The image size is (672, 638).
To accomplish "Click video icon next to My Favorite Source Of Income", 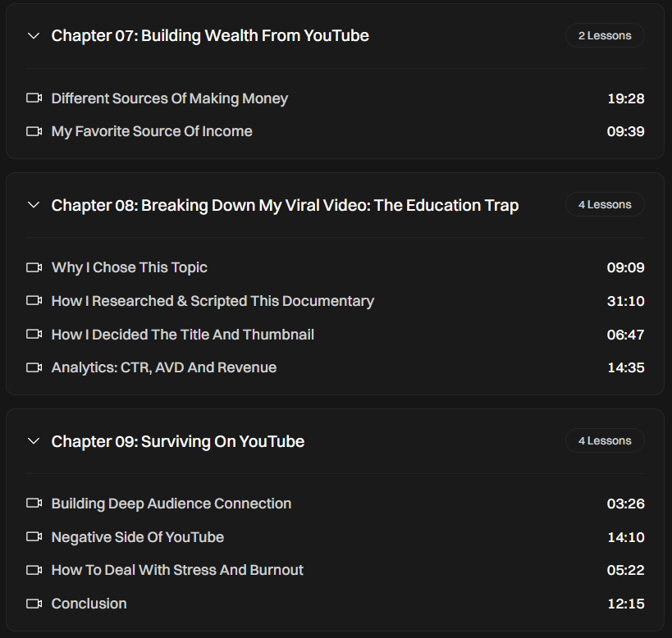I will (x=34, y=131).
